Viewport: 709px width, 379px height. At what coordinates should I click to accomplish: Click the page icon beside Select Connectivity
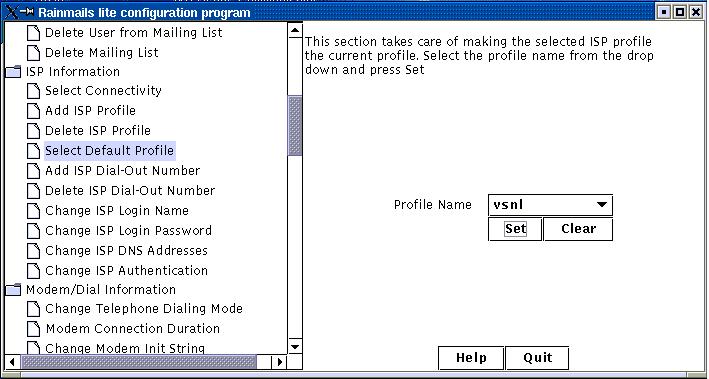(33, 91)
